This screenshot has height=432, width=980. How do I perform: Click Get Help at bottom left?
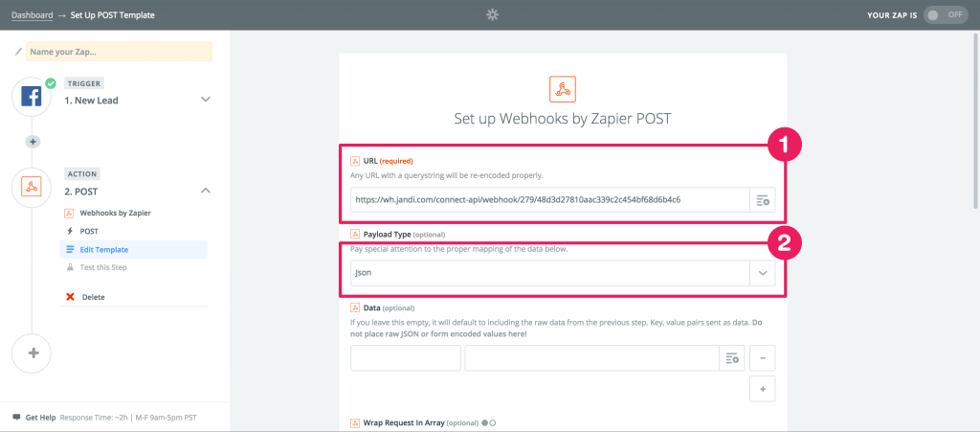40,418
